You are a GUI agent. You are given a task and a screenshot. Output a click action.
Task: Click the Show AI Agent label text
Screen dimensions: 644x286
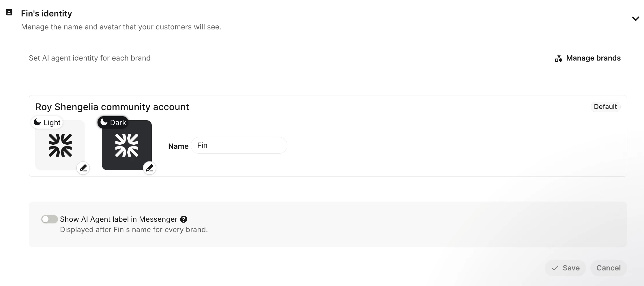tap(119, 219)
